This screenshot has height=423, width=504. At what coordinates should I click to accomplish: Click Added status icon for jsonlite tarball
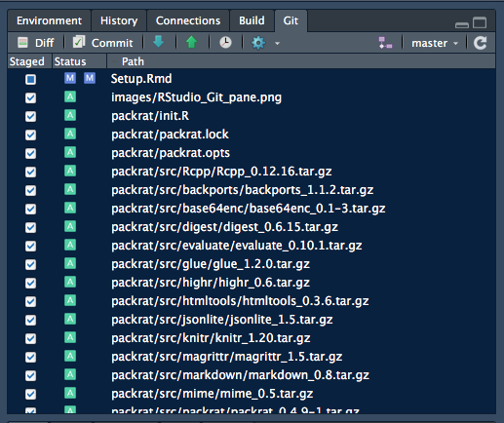70,319
